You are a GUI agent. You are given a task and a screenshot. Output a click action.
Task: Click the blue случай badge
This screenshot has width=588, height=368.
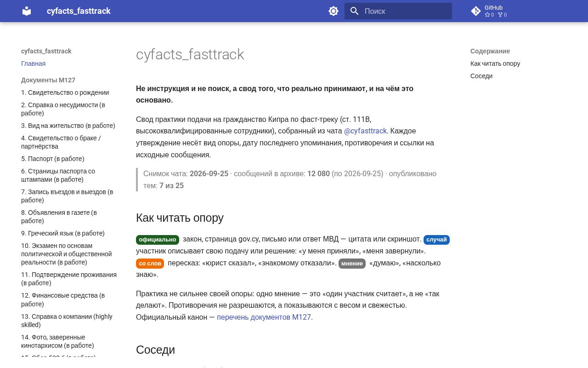click(x=436, y=240)
